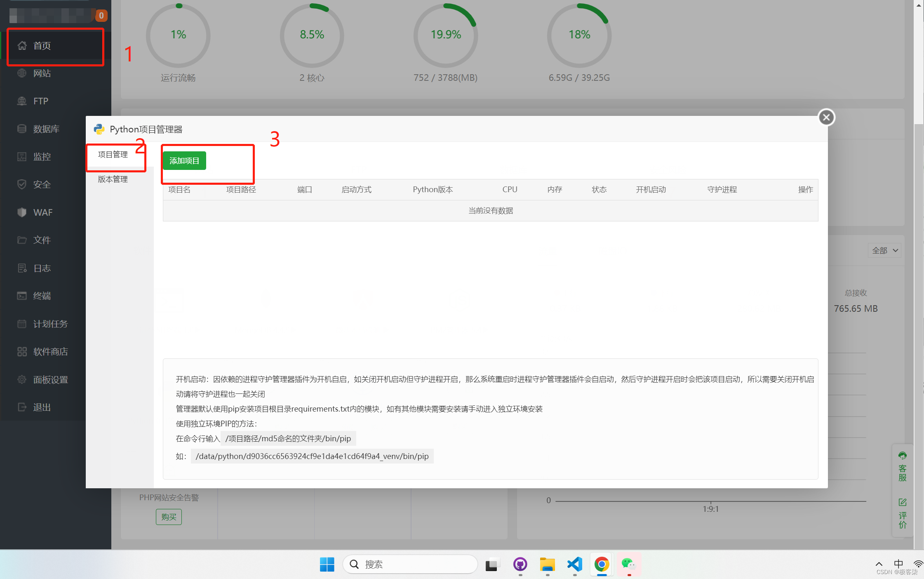Screen dimensions: 924x579
Task: Click 添加项目 to add a new project
Action: (185, 160)
